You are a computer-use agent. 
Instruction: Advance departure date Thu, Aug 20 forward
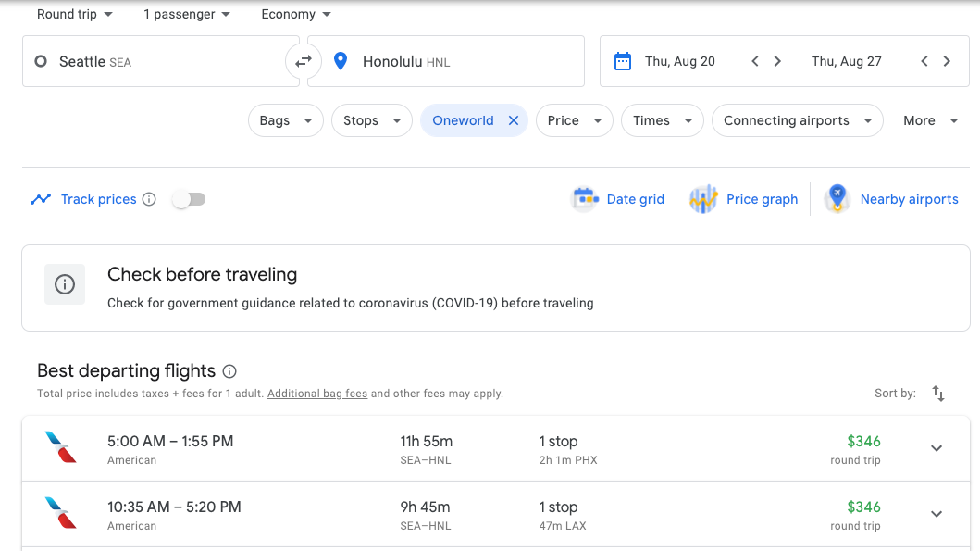click(777, 61)
